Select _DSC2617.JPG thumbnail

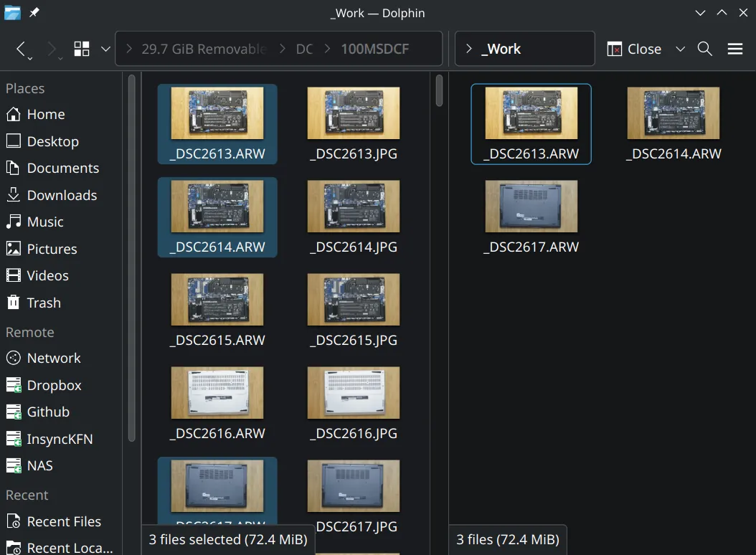tap(354, 485)
